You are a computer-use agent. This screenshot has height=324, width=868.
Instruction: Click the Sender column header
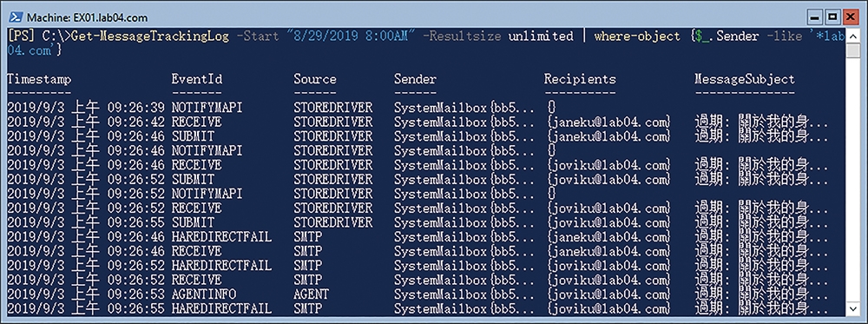pyautogui.click(x=415, y=79)
